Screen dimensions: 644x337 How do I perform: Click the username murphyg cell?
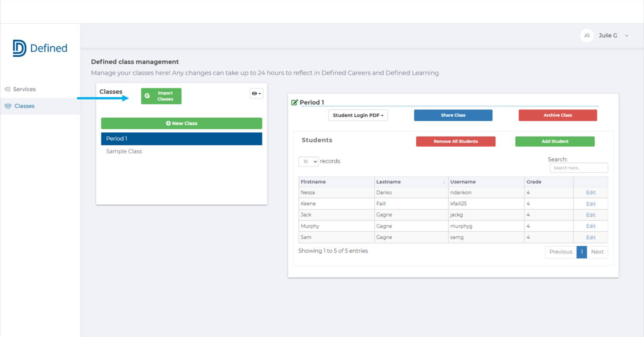(x=486, y=226)
